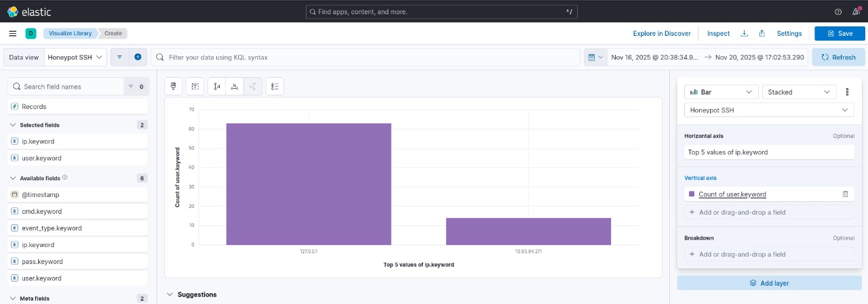The height and width of the screenshot is (304, 868).
Task: Open the Stacked mode dropdown
Action: pos(799,92)
